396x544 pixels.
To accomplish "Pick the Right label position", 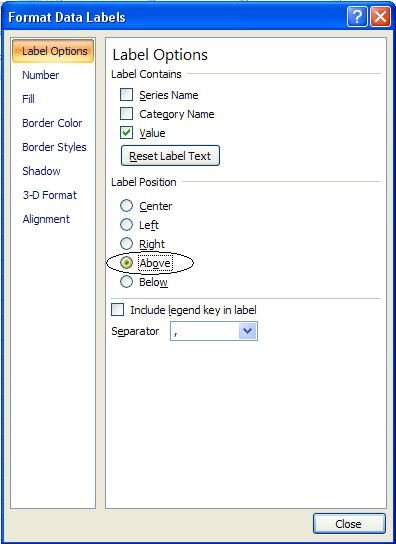I will pyautogui.click(x=126, y=244).
